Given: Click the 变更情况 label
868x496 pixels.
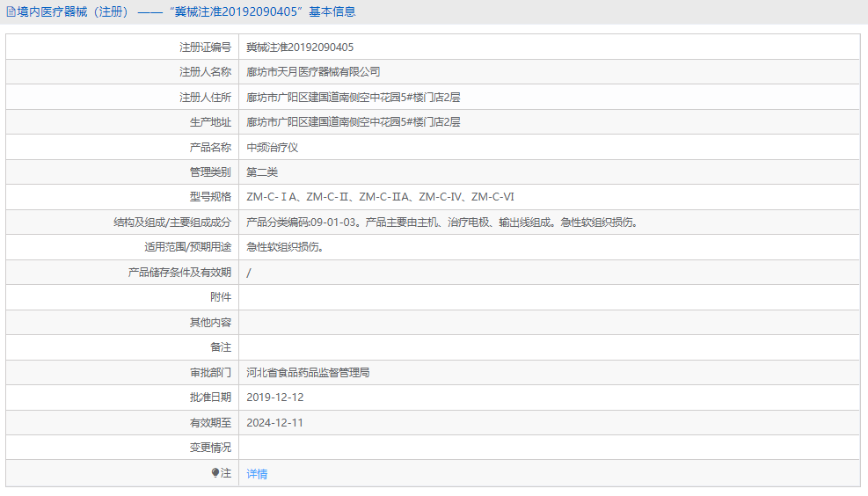Looking at the screenshot, I should [210, 448].
